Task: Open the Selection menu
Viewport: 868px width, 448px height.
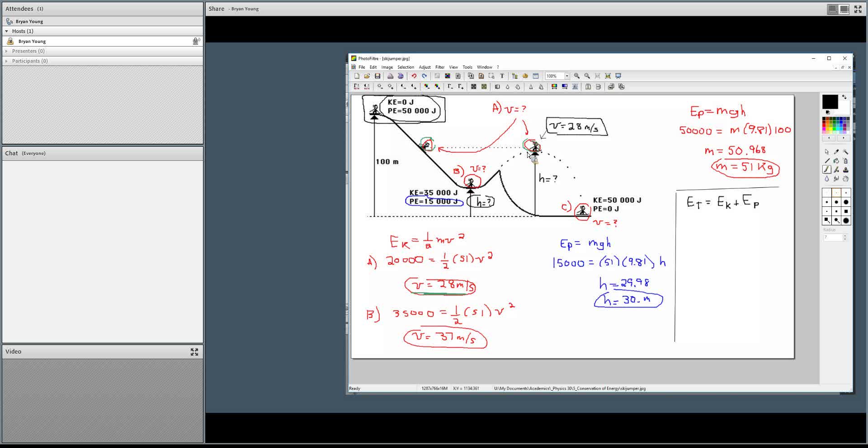Action: click(x=406, y=67)
